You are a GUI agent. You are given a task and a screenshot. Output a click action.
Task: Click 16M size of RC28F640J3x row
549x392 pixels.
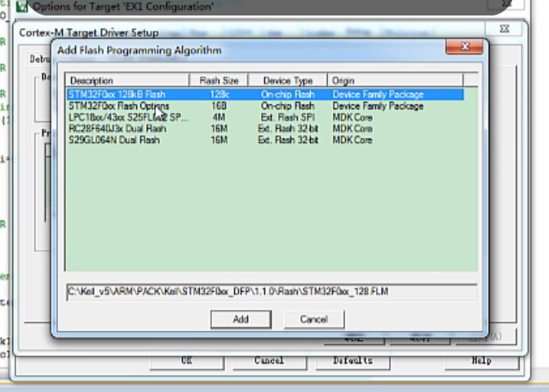pyautogui.click(x=219, y=129)
